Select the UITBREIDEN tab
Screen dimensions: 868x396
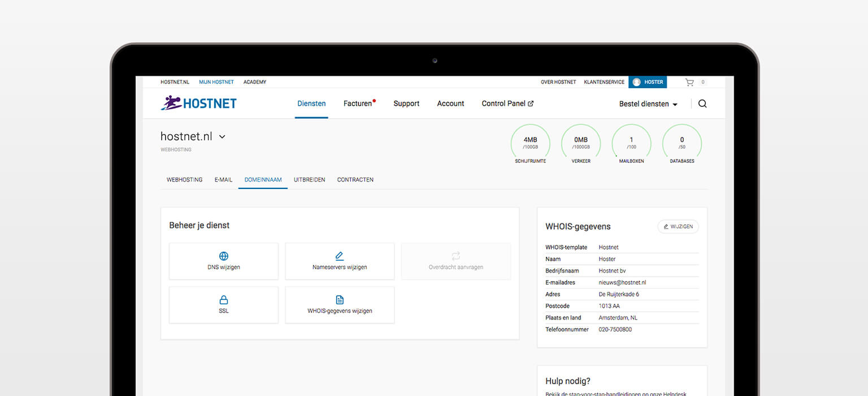point(309,180)
